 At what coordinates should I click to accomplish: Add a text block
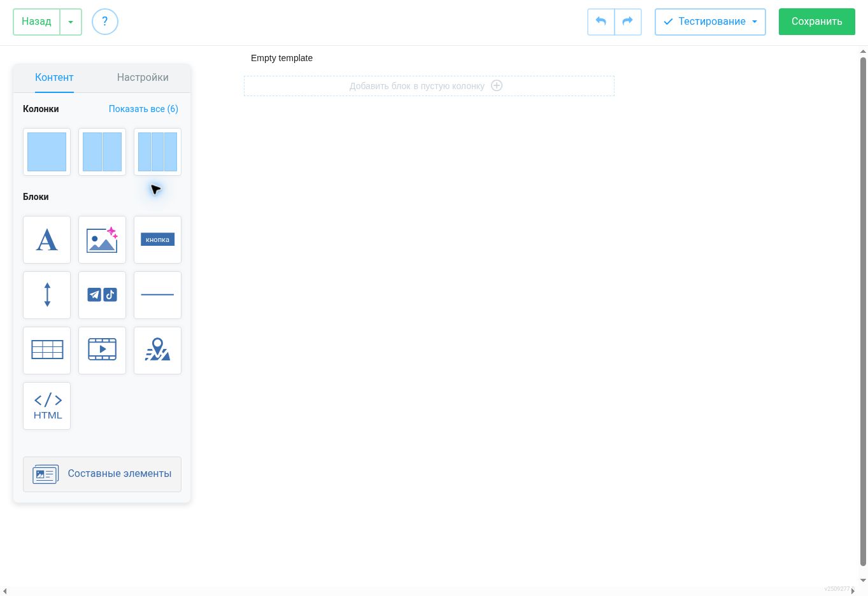(x=46, y=239)
